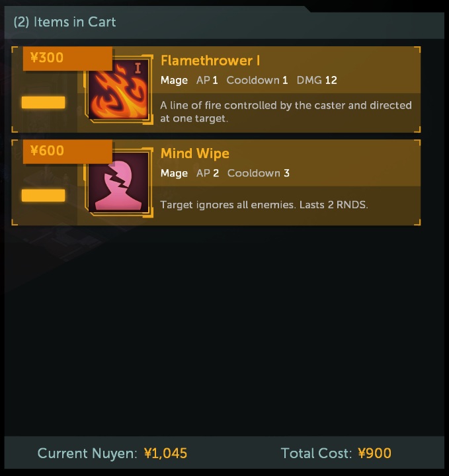
Task: Click the Total Cost ¥900 amount
Action: click(375, 454)
